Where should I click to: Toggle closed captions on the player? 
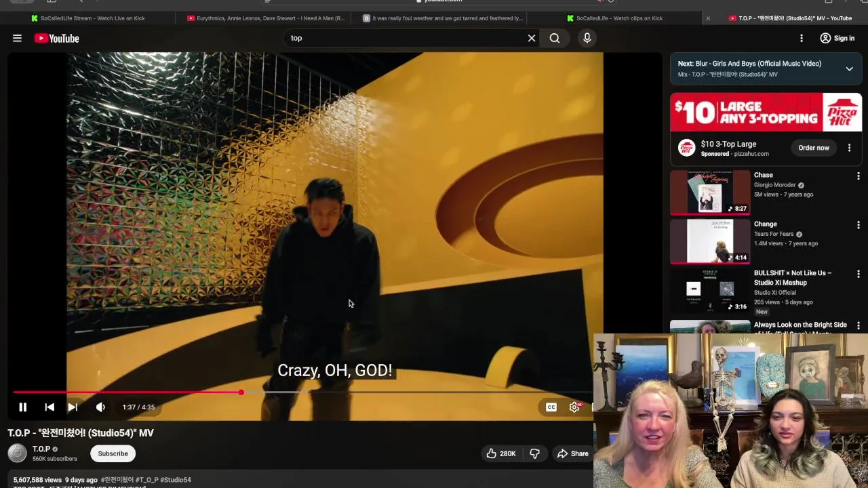(551, 407)
